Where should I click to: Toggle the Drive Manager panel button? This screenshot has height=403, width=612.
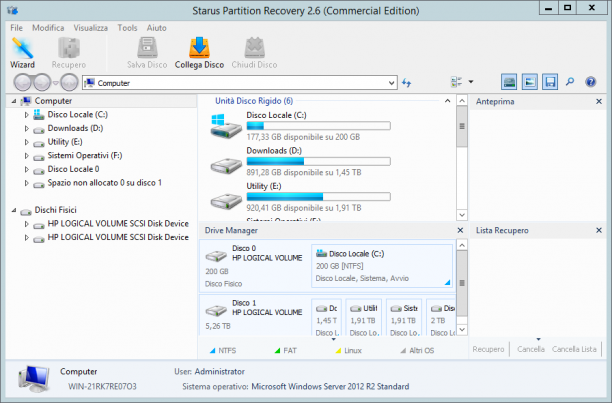509,82
